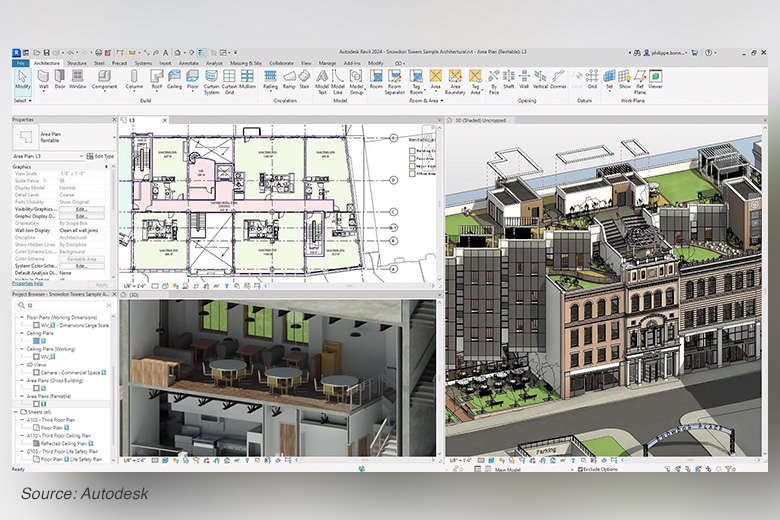This screenshot has height=520, width=780.
Task: Select the Stair tool
Action: tap(304, 80)
